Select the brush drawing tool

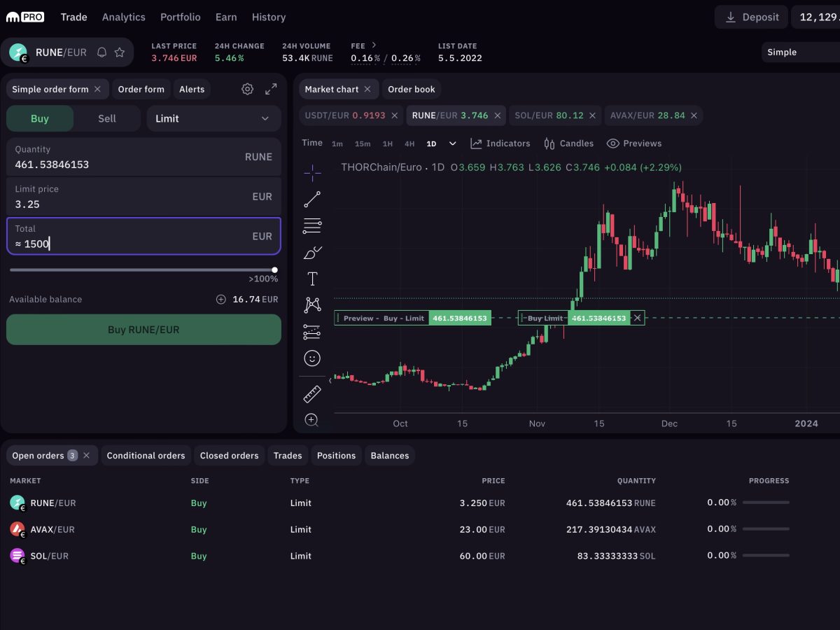pos(312,253)
